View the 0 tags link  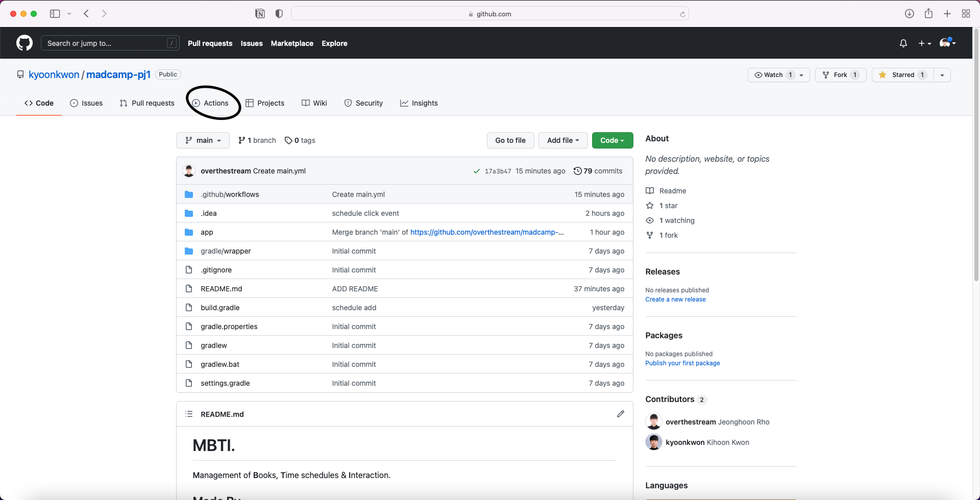click(x=300, y=140)
